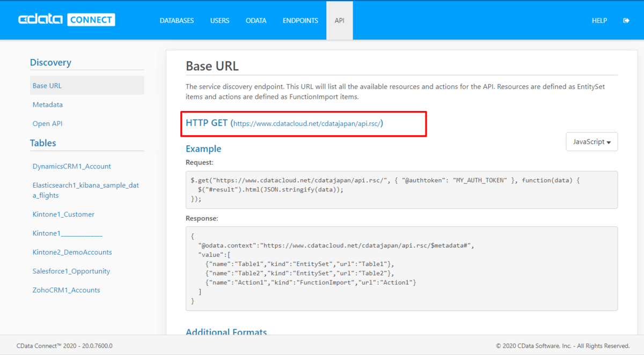Select Base URL in Discovery sidebar
644x355 pixels.
47,86
